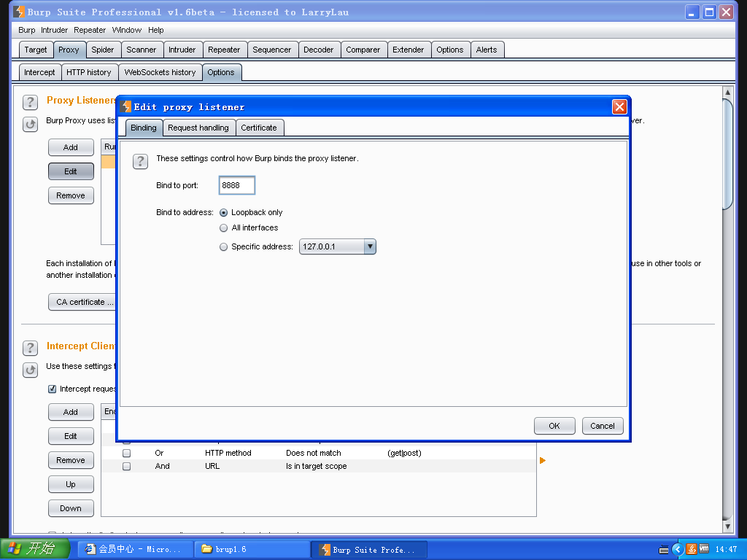Click Bind to port field 8888
Image resolution: width=747 pixels, height=560 pixels.
(x=237, y=185)
